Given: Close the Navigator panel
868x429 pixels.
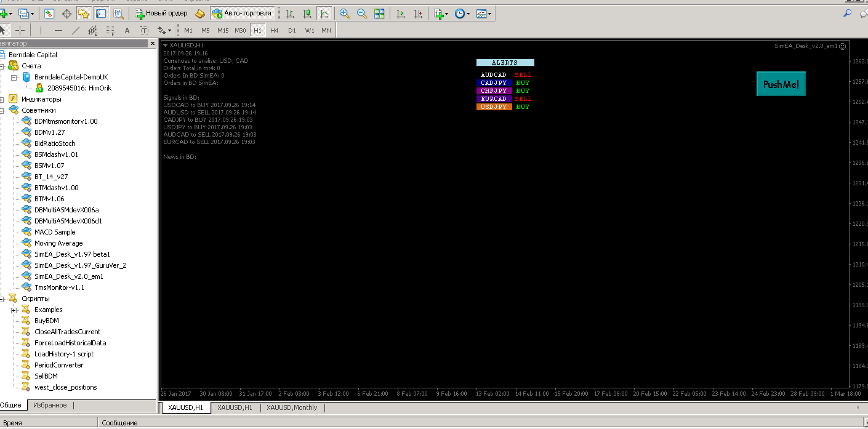Looking at the screenshot, I should [153, 44].
